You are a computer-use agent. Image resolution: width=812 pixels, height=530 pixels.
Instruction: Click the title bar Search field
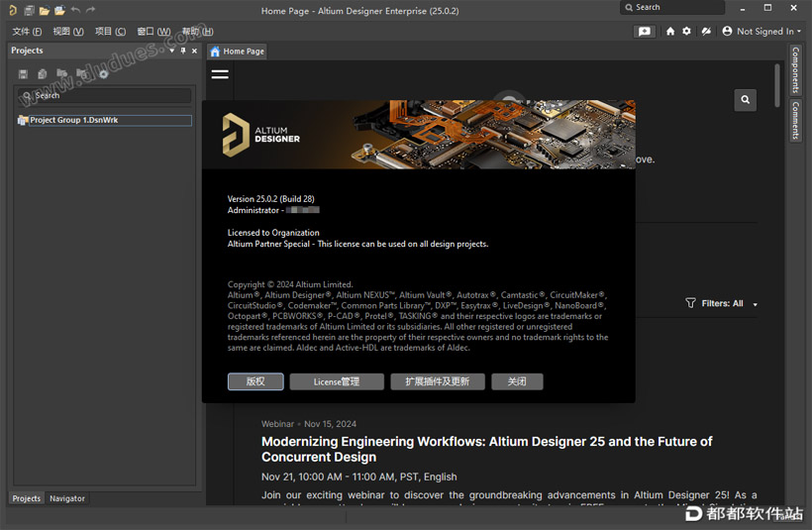(672, 7)
